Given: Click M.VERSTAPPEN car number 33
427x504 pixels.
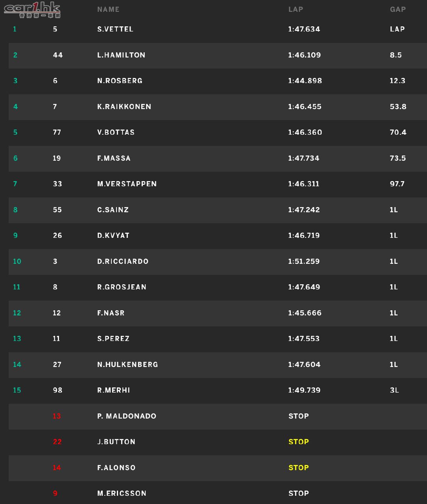Looking at the screenshot, I should pyautogui.click(x=57, y=184).
